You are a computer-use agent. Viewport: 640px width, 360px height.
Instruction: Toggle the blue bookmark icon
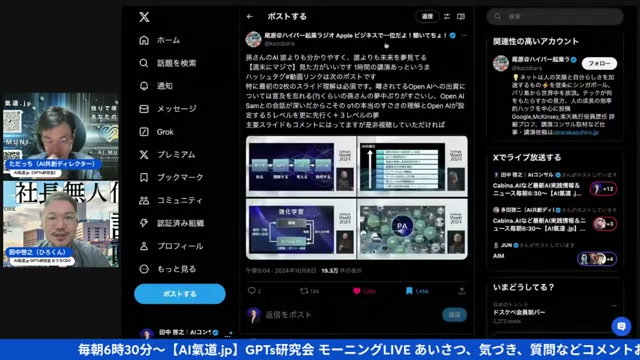point(409,291)
